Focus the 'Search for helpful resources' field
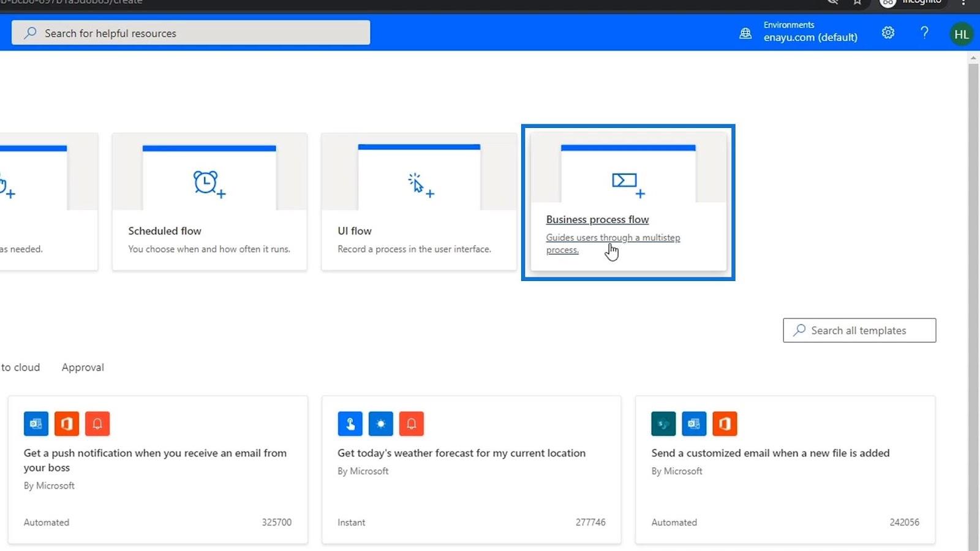The image size is (980, 551). (x=190, y=33)
